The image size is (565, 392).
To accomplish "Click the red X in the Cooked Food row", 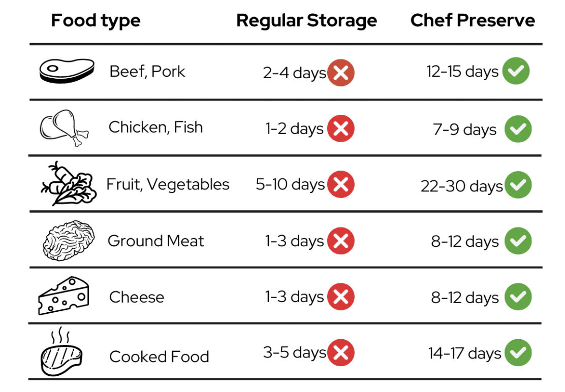I will 340,352.
